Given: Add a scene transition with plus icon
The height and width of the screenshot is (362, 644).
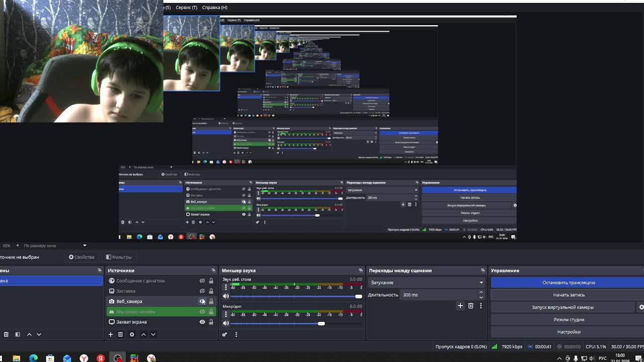Looking at the screenshot, I should pos(460,306).
